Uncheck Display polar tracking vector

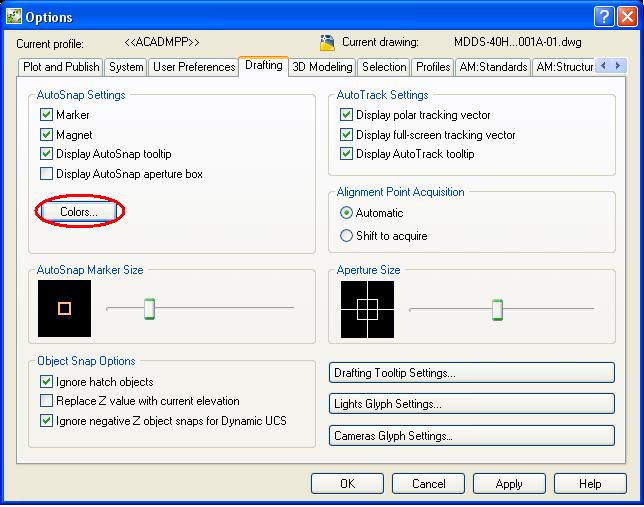click(346, 115)
